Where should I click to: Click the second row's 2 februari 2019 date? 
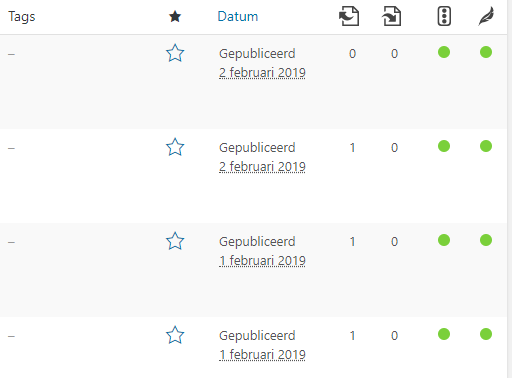(x=262, y=167)
